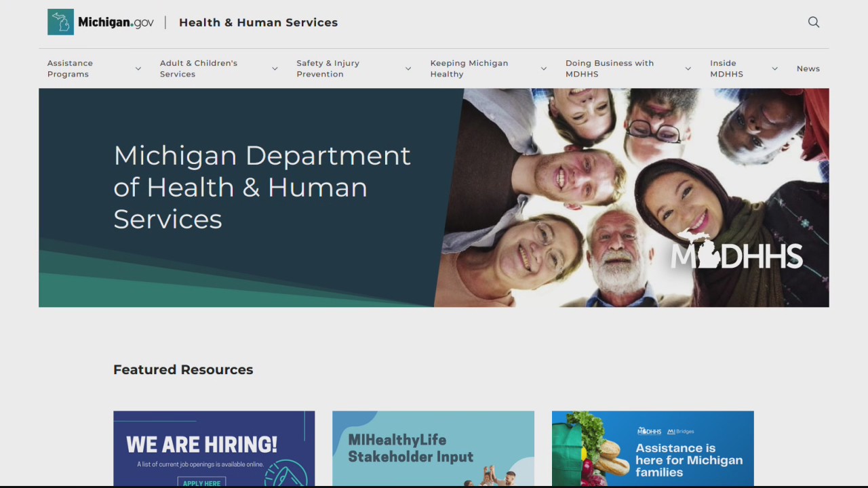The width and height of the screenshot is (868, 488).
Task: Click the Assistance is here for Michigan families card
Action: pos(652,449)
